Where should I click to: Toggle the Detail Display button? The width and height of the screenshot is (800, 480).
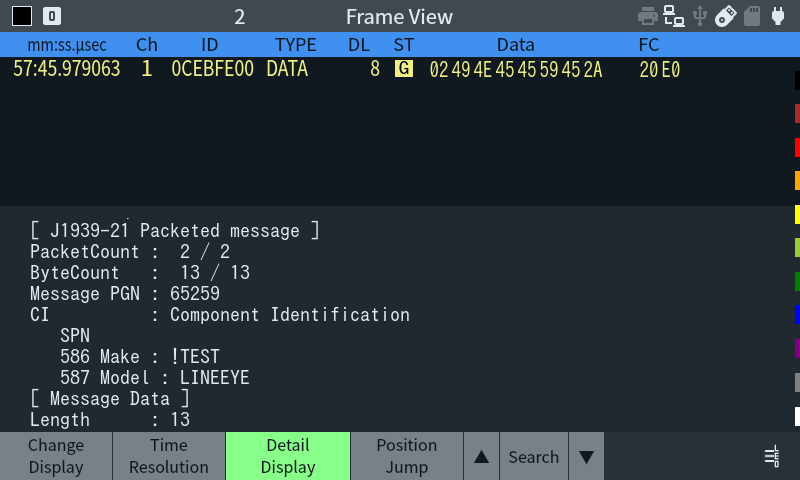pyautogui.click(x=288, y=456)
